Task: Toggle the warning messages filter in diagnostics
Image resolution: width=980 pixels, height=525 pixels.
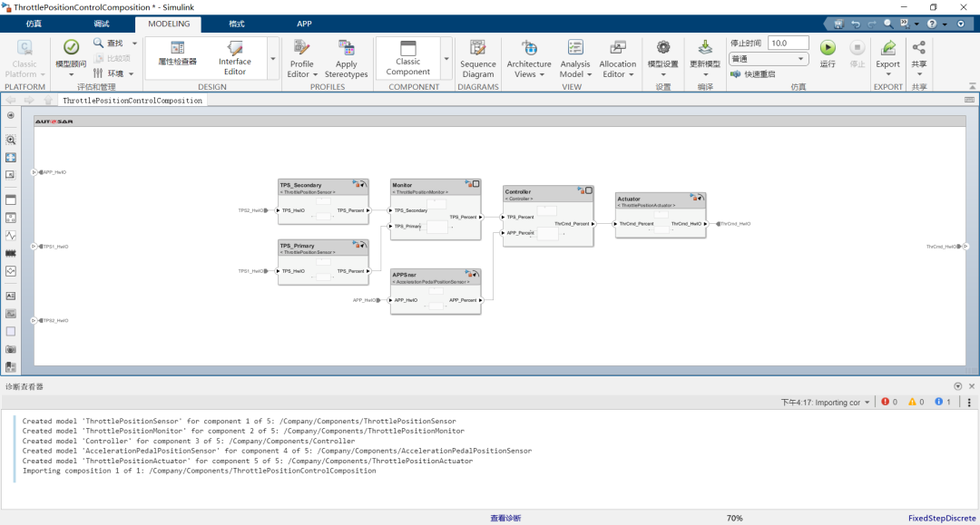Action: [x=916, y=402]
